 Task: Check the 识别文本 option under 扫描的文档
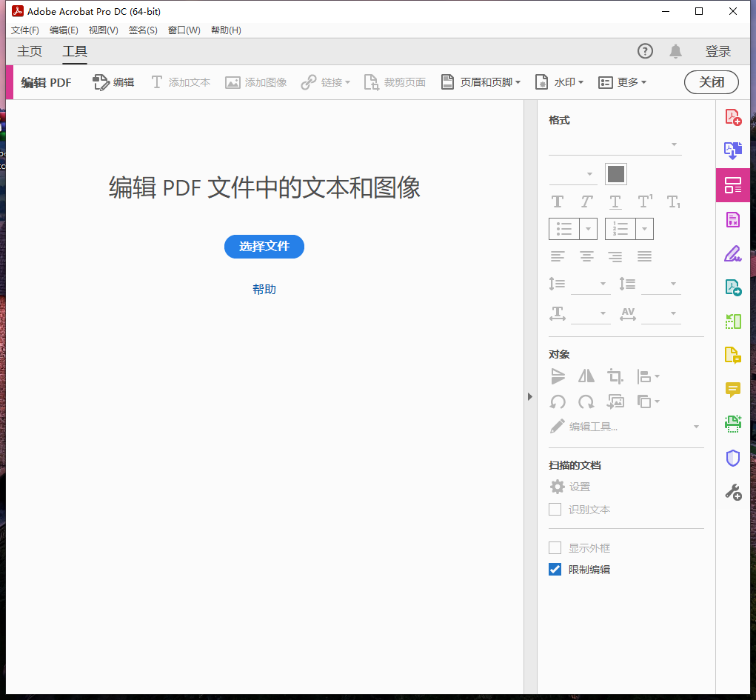tap(555, 509)
